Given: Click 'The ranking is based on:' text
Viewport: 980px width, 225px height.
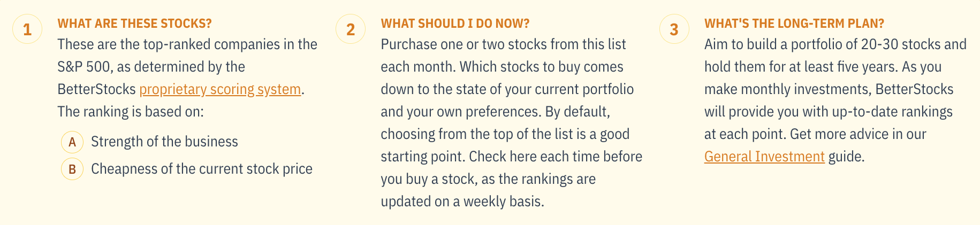Looking at the screenshot, I should point(131,112).
